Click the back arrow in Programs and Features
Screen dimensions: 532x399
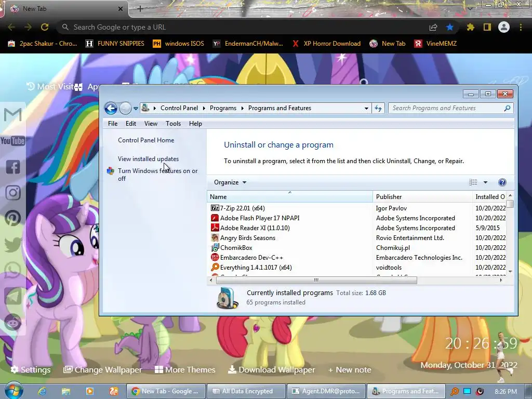(111, 108)
